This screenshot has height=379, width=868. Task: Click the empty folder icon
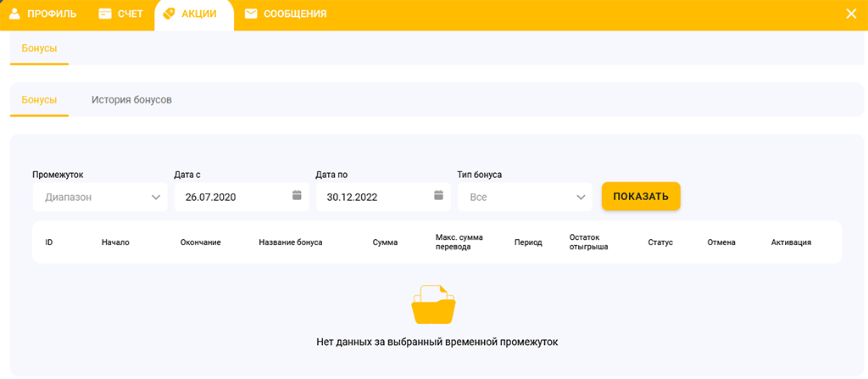pyautogui.click(x=433, y=305)
